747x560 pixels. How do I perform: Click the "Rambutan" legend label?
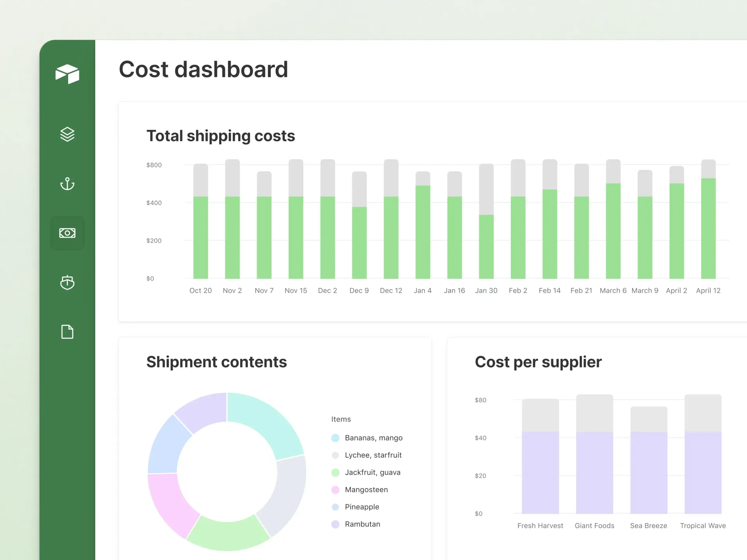click(x=363, y=524)
